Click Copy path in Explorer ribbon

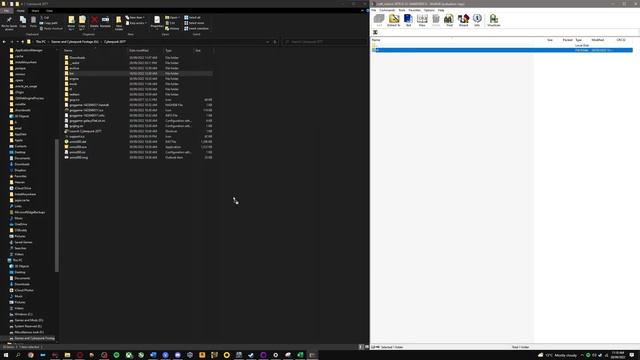[x=49, y=23]
